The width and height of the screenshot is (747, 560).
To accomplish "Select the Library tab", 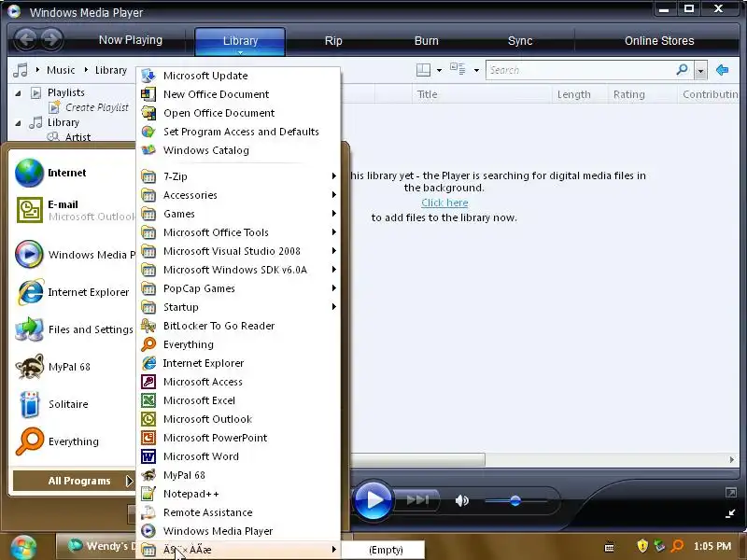I will pos(240,41).
